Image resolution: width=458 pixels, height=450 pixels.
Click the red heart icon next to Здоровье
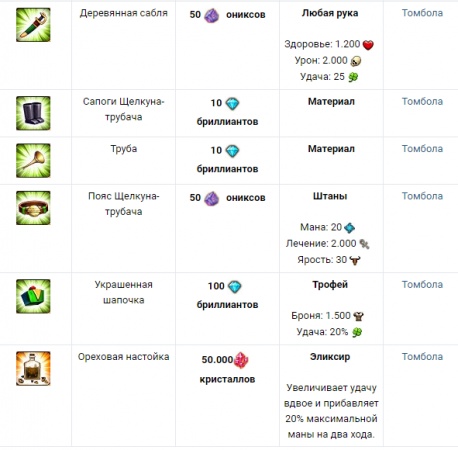point(368,45)
